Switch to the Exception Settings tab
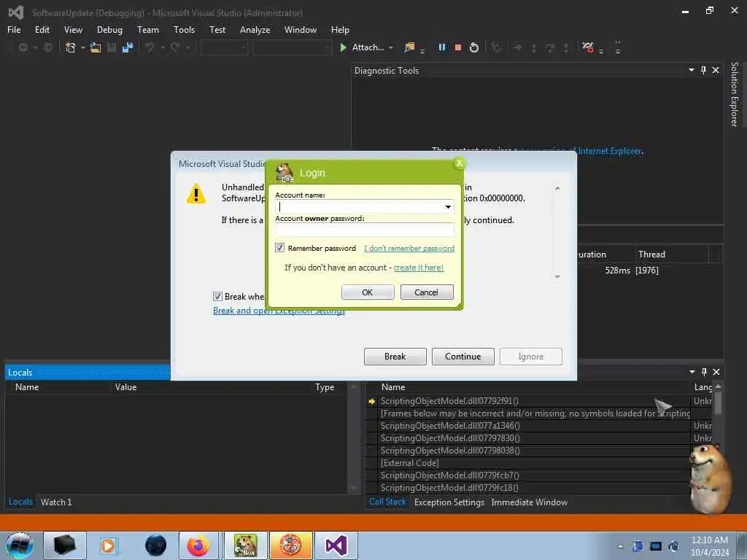Viewport: 747px width, 560px height. point(449,502)
